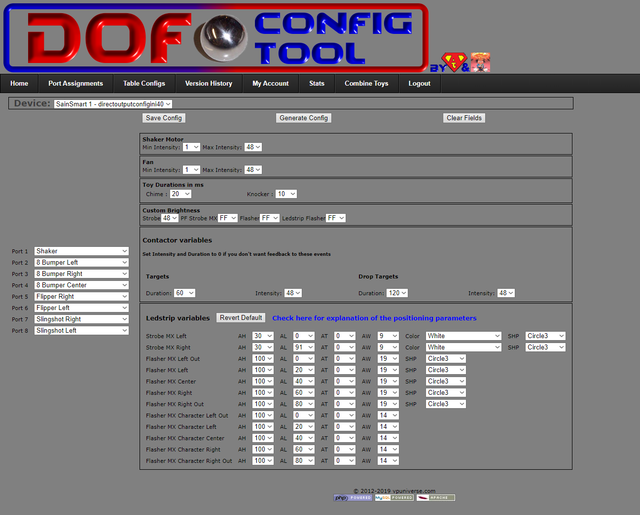Open PF Strobe MX brightness dropdown
Screen dimensions: 640x515
pyautogui.click(x=227, y=218)
